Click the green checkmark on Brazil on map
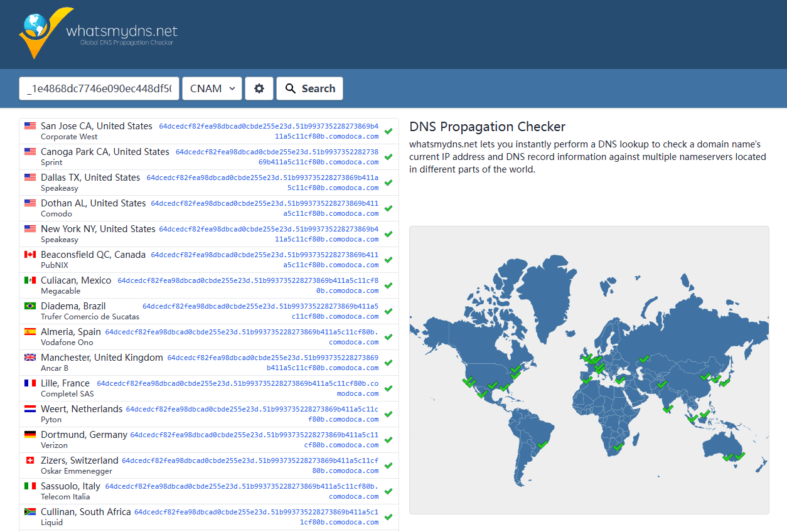 [x=543, y=445]
